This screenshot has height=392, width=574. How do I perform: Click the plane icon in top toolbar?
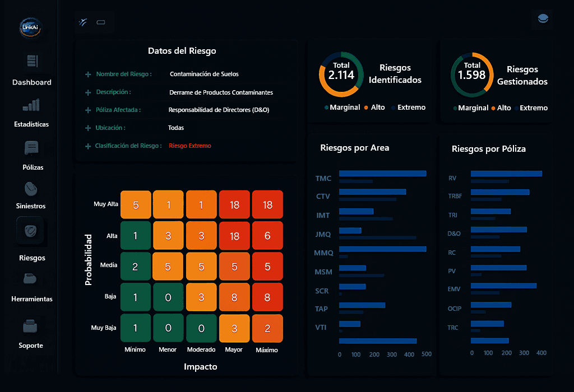(x=82, y=22)
